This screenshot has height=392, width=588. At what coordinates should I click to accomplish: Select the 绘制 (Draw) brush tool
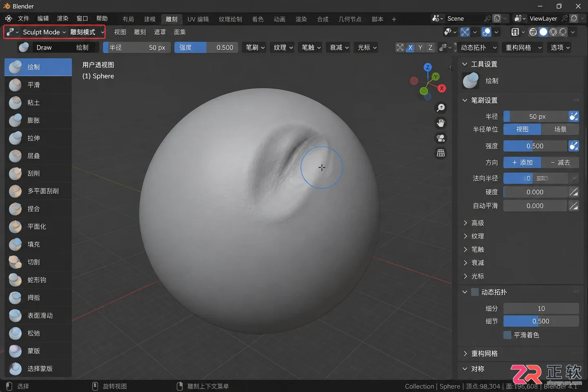(x=38, y=67)
